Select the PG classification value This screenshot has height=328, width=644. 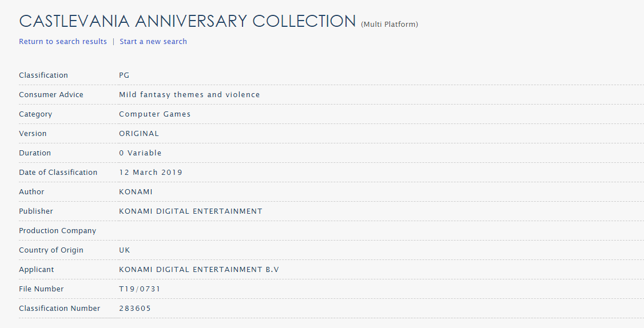point(124,75)
